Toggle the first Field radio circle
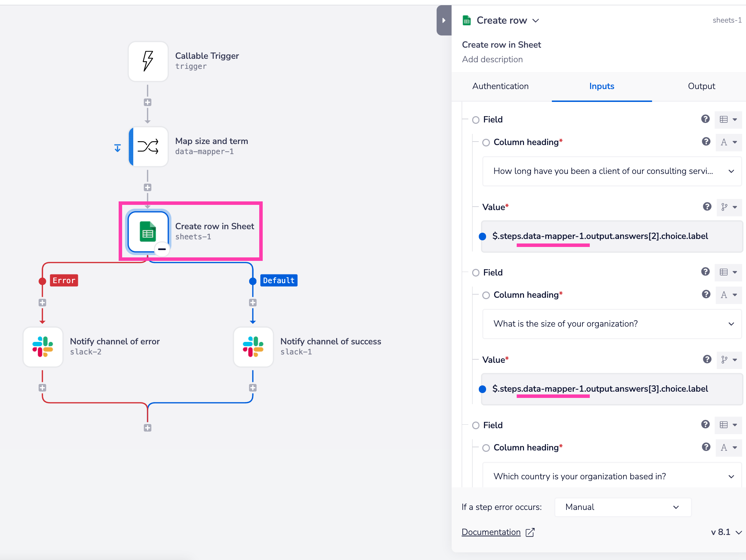Image resolution: width=746 pixels, height=560 pixels. click(476, 120)
